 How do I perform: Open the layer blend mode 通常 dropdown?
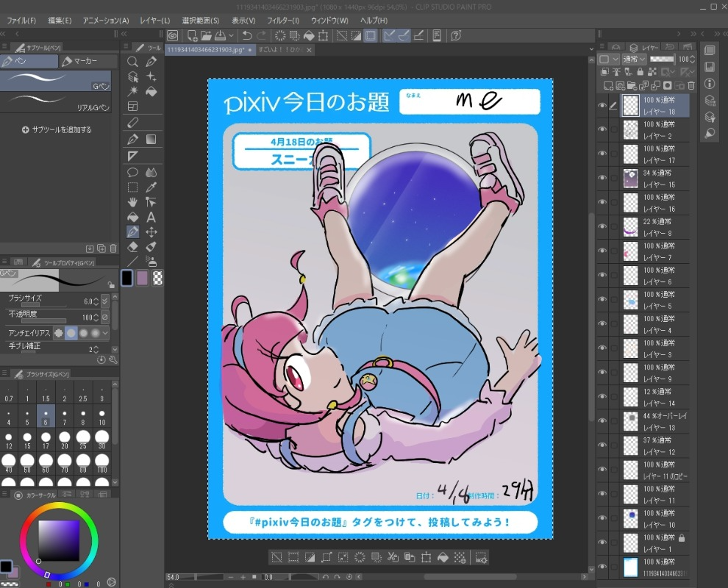(x=633, y=59)
